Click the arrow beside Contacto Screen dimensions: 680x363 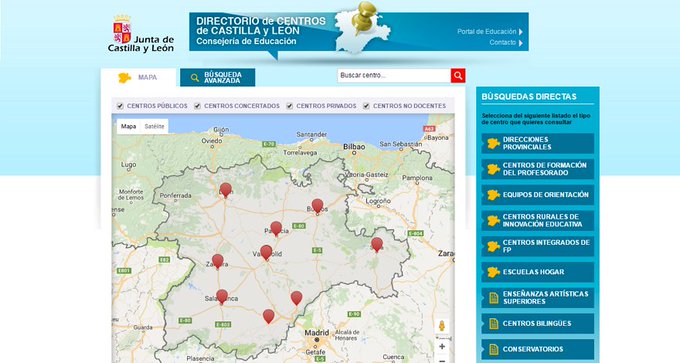click(521, 43)
